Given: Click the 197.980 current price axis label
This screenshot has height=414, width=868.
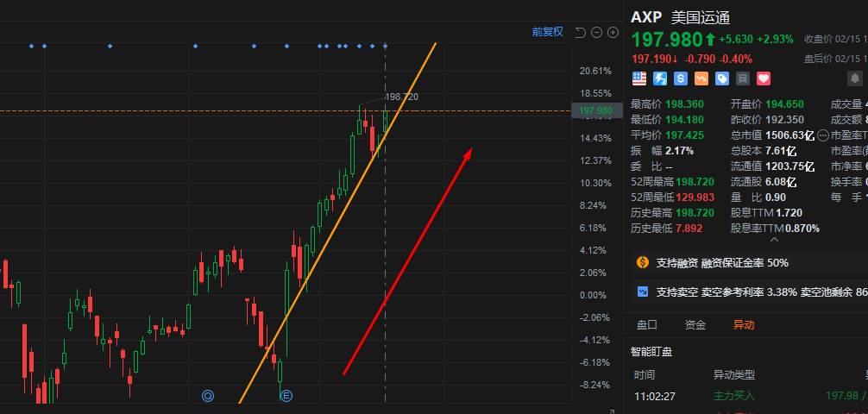Looking at the screenshot, I should pyautogui.click(x=595, y=110).
